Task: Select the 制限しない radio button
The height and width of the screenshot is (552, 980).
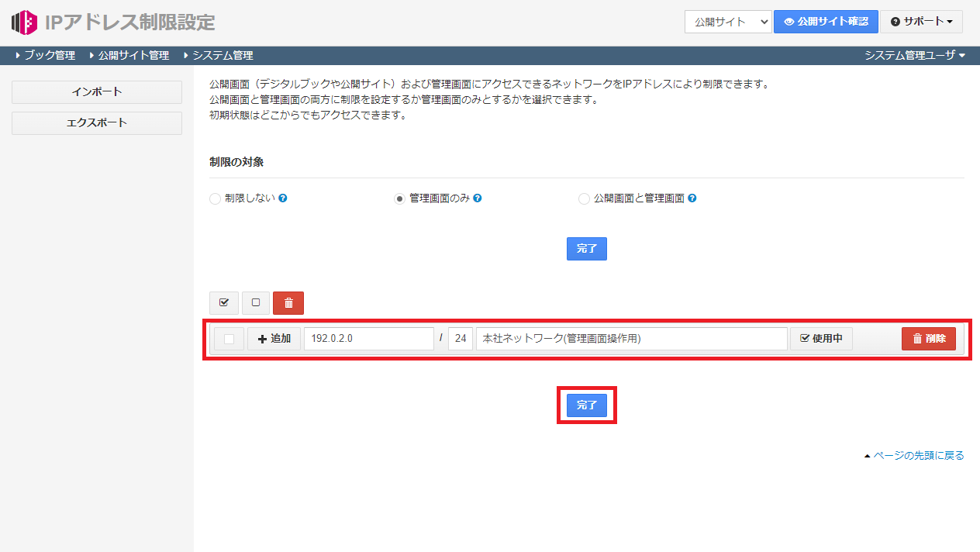Action: [x=215, y=198]
